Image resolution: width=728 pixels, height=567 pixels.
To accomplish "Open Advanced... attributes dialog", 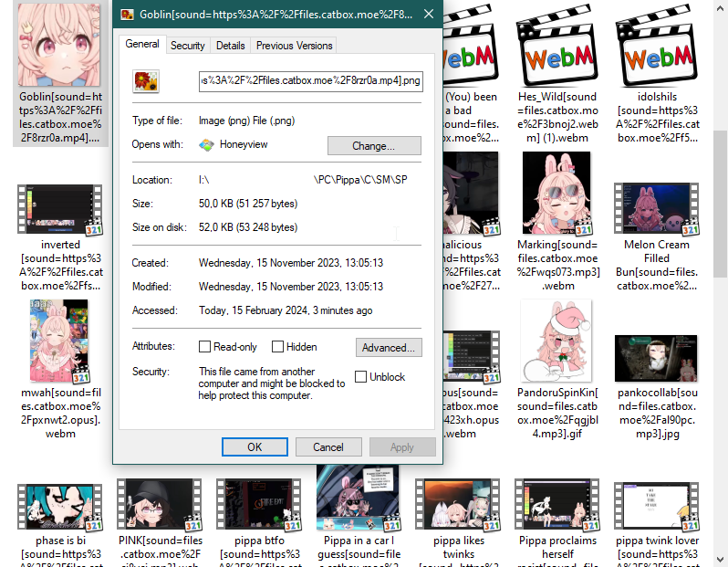I will pyautogui.click(x=389, y=348).
